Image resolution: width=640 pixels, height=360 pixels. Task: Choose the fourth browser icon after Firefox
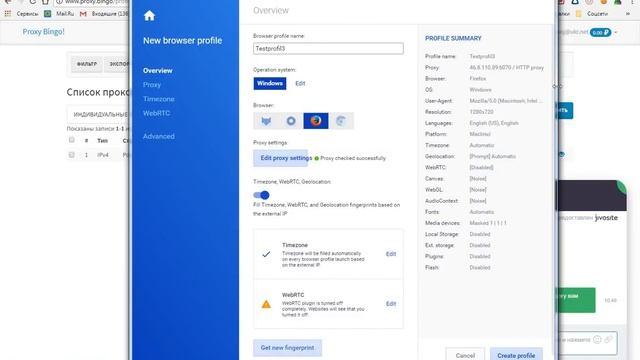tap(341, 121)
